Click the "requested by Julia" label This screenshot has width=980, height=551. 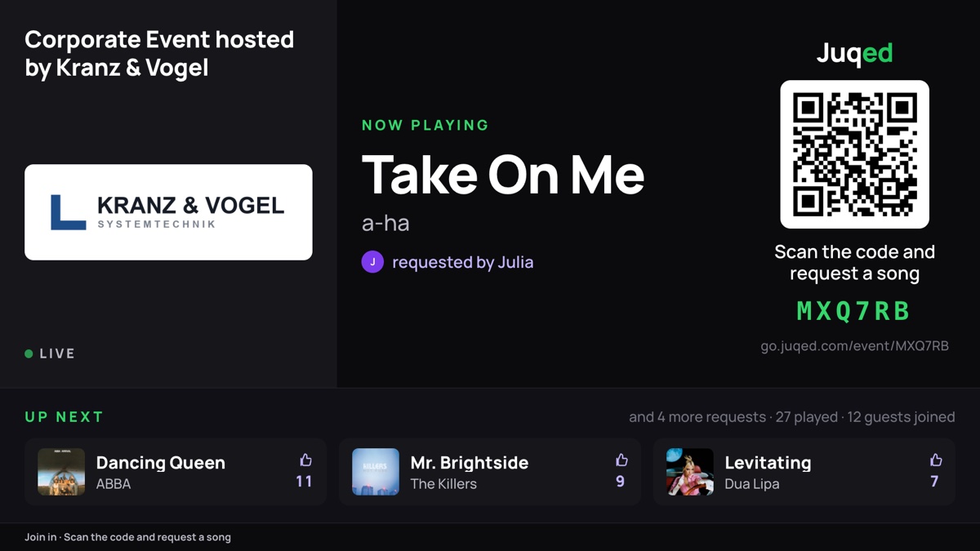coord(463,262)
